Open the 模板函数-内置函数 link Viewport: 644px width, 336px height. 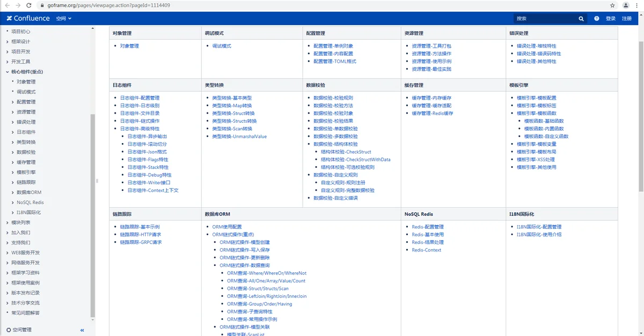point(544,129)
